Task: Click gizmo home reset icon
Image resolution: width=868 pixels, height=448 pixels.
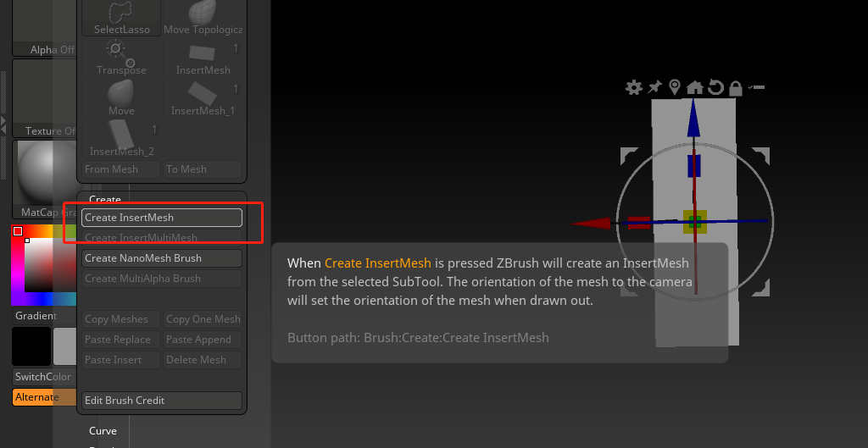Action: [695, 87]
